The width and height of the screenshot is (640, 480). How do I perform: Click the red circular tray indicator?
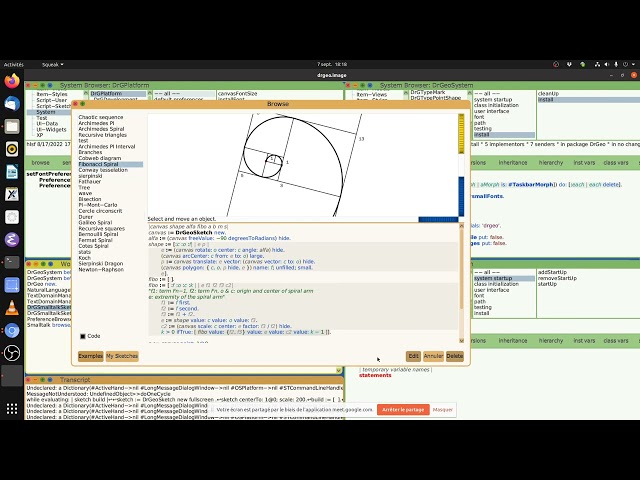[x=556, y=64]
